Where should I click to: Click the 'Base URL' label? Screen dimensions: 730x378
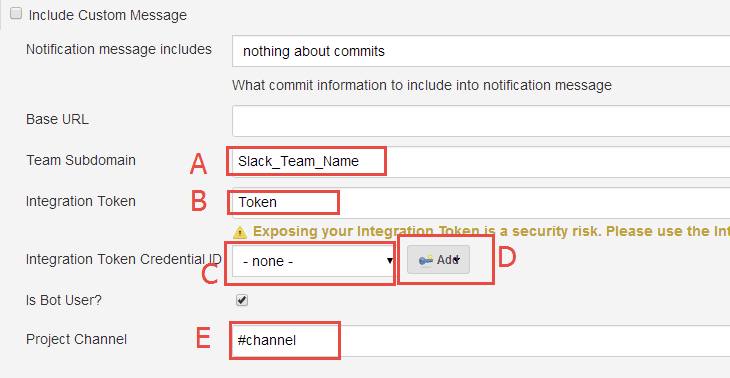[57, 120]
